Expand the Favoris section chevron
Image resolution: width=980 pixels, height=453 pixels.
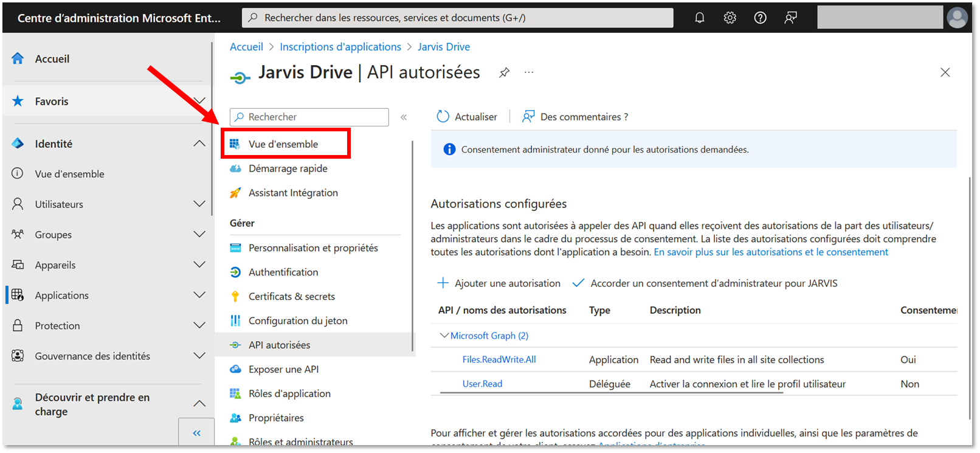tap(199, 100)
